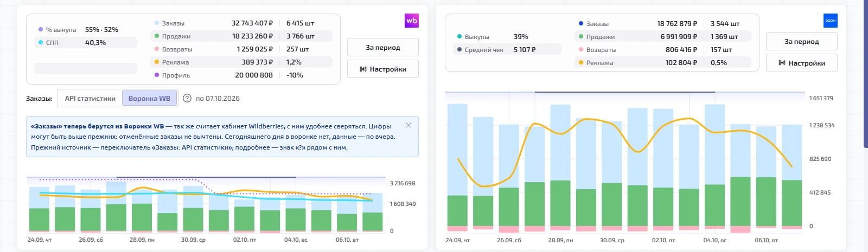Toggle the СПП metric in the WB panel

tap(86, 42)
